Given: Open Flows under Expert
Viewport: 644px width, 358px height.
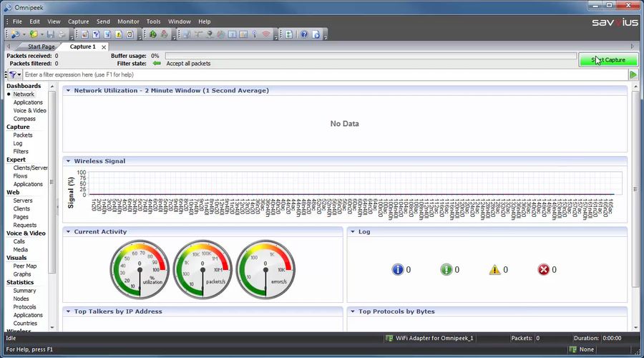Looking at the screenshot, I should (x=20, y=176).
